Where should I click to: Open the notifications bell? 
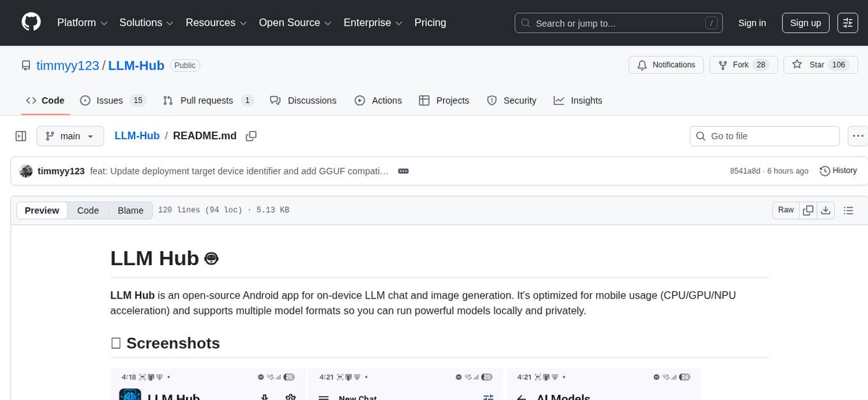click(641, 65)
